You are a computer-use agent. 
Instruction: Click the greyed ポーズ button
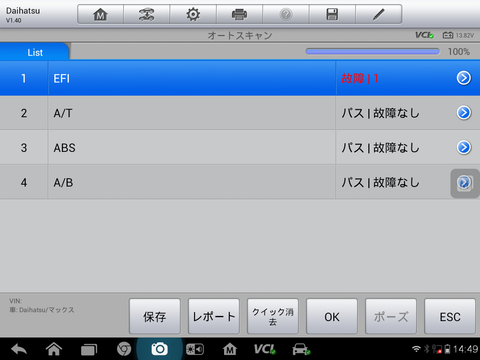[x=391, y=316]
